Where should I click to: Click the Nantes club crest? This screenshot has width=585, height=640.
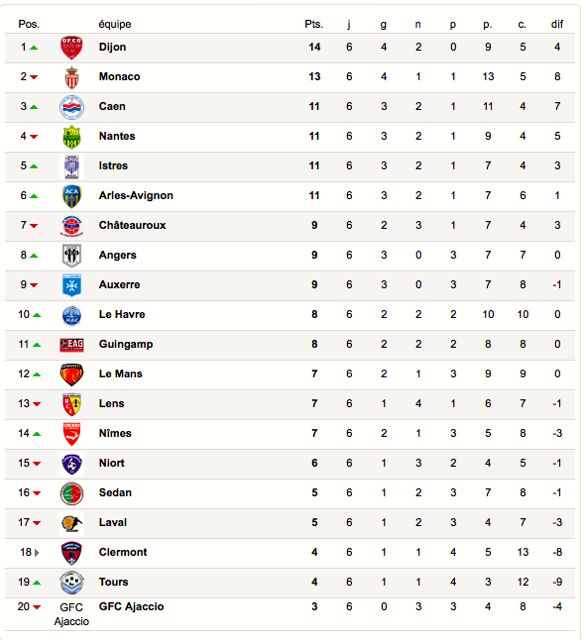point(71,137)
